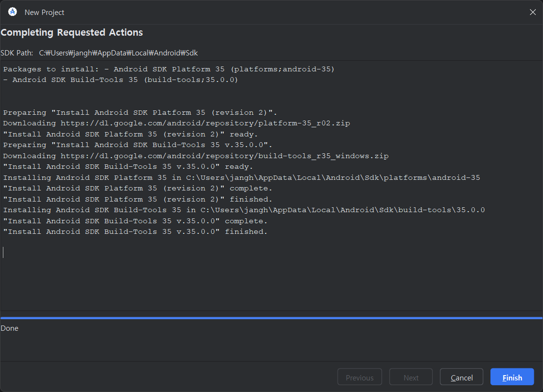Click the disabled Previous button
Image resolution: width=543 pixels, height=392 pixels.
pos(360,377)
